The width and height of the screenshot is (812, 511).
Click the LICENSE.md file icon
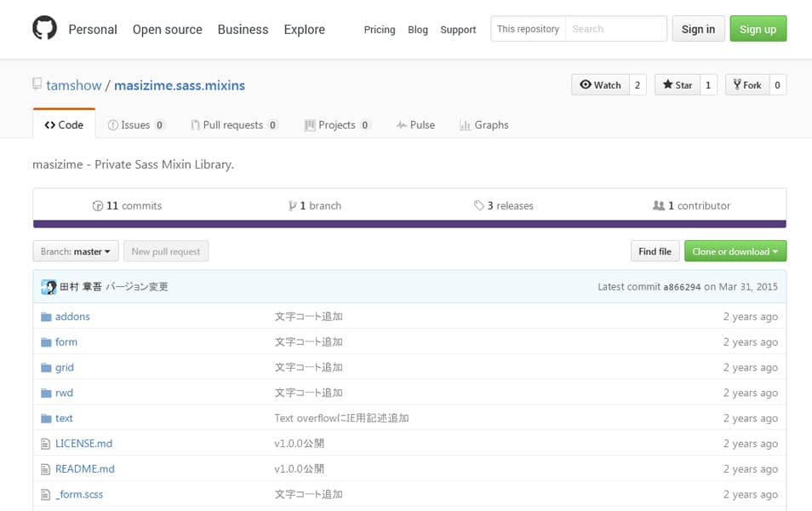tap(46, 444)
